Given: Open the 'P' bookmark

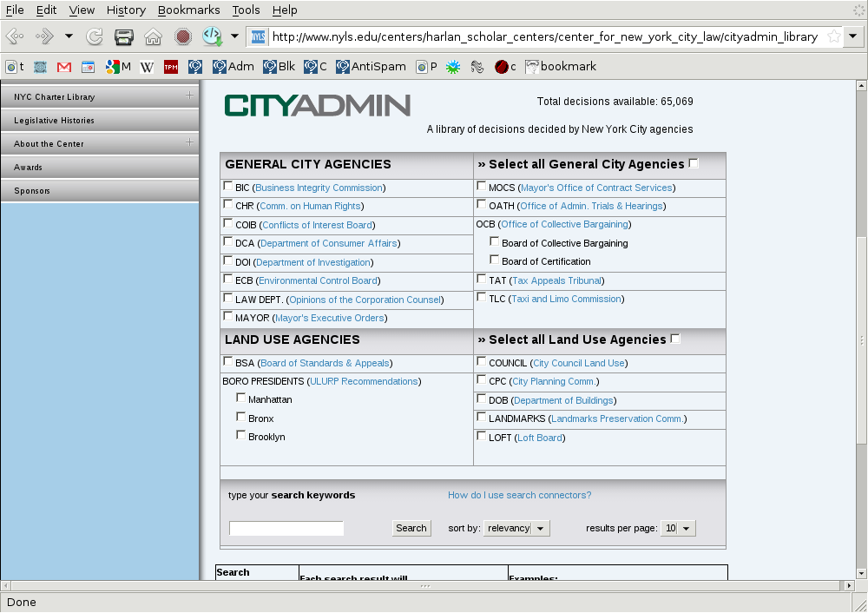Looking at the screenshot, I should click(426, 67).
